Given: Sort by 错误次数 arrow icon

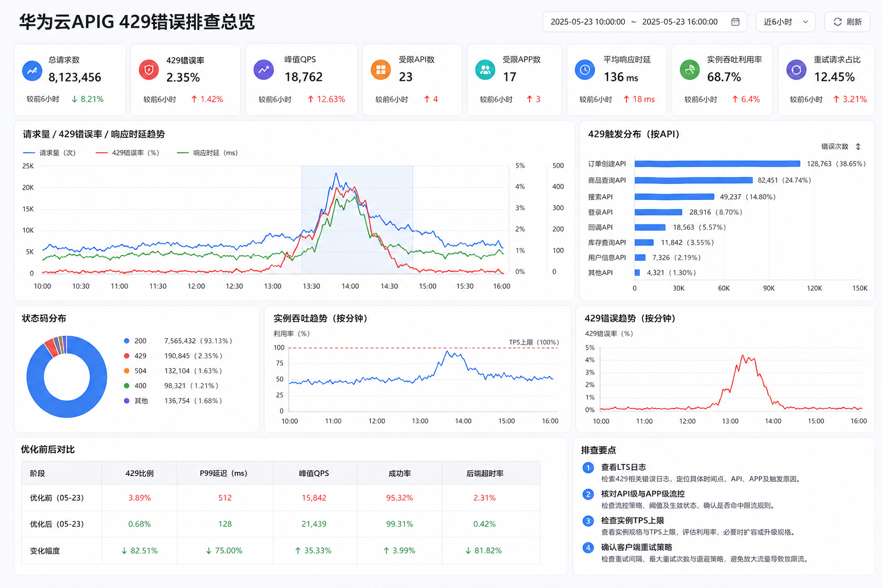Looking at the screenshot, I should 858,146.
